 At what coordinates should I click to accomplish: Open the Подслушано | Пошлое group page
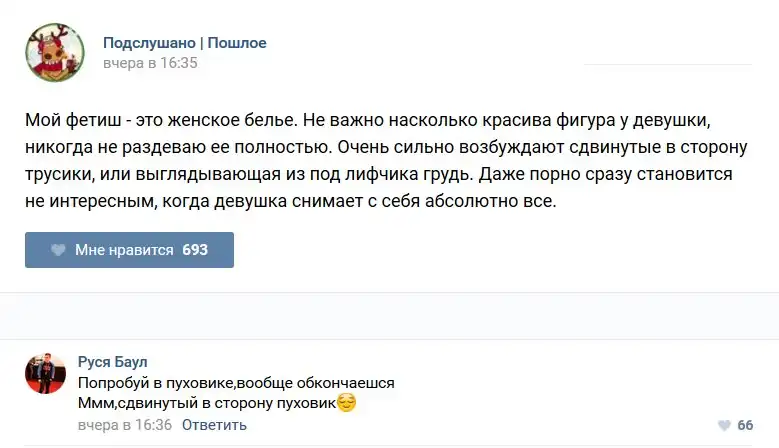coord(184,43)
